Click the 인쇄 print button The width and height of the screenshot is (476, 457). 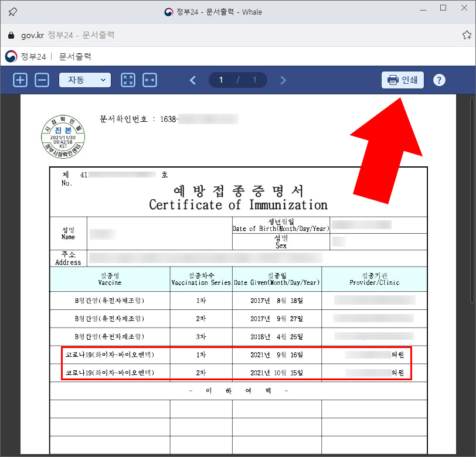[403, 80]
